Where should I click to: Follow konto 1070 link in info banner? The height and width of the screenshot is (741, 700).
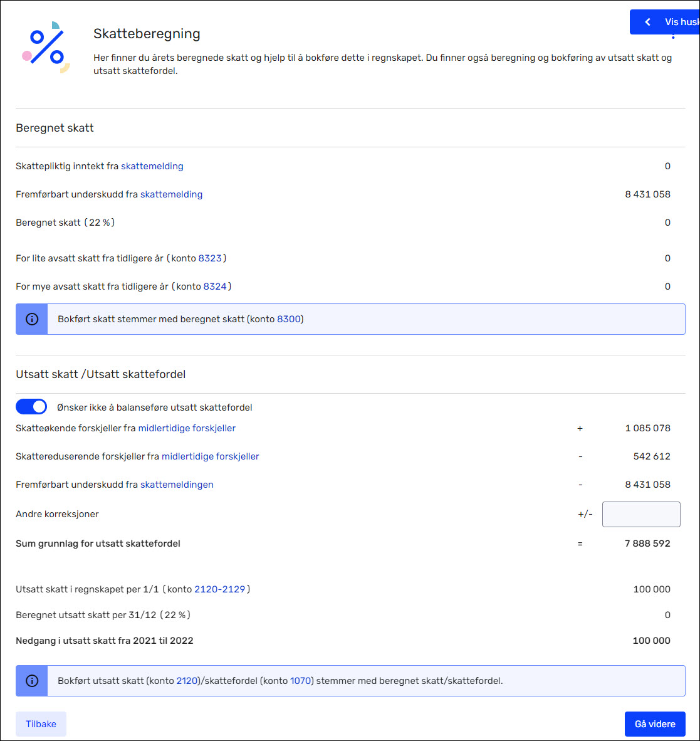(300, 681)
